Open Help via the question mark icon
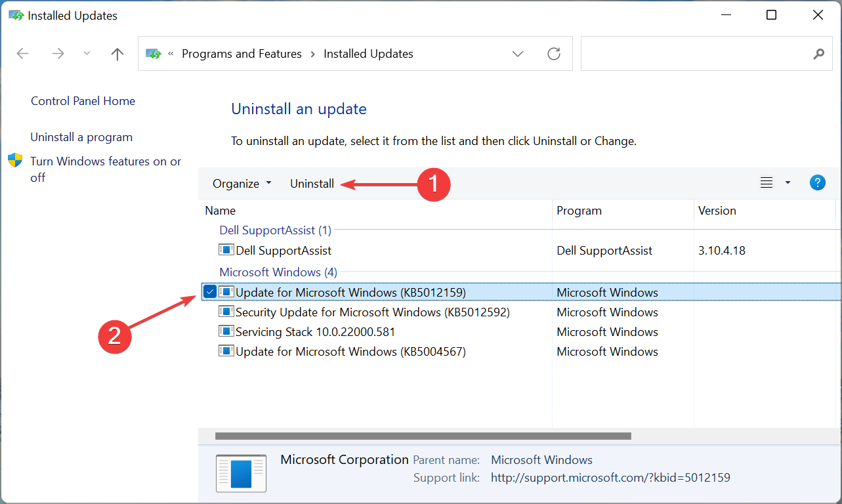This screenshot has width=842, height=504. coord(817,182)
